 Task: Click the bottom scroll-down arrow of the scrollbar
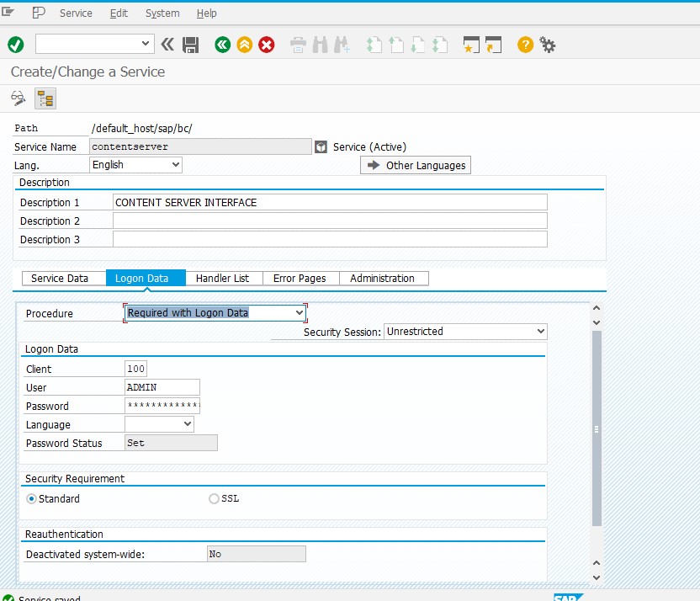597,577
